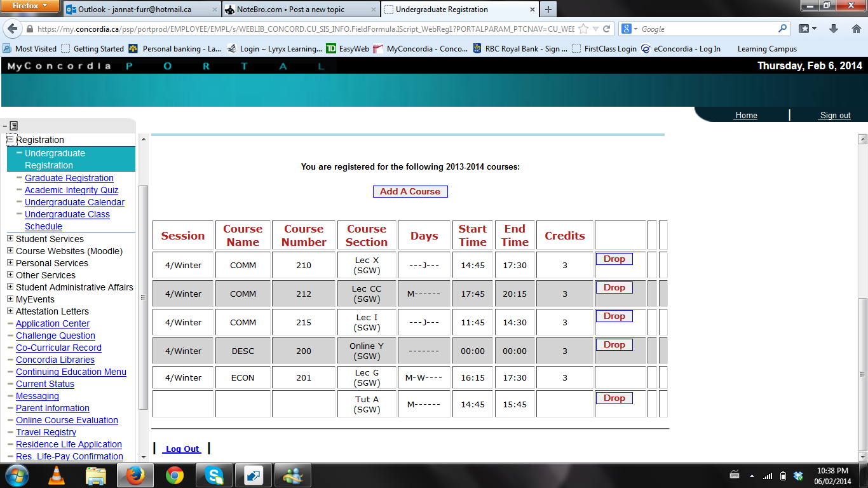Open Google Chrome from the taskbar
Screen dimensions: 868x488
tap(175, 475)
